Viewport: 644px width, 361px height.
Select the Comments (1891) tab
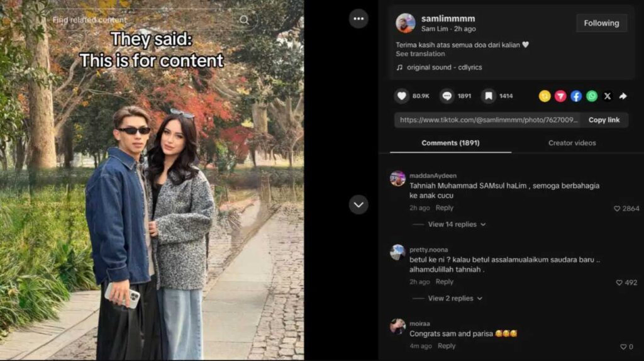pyautogui.click(x=450, y=143)
